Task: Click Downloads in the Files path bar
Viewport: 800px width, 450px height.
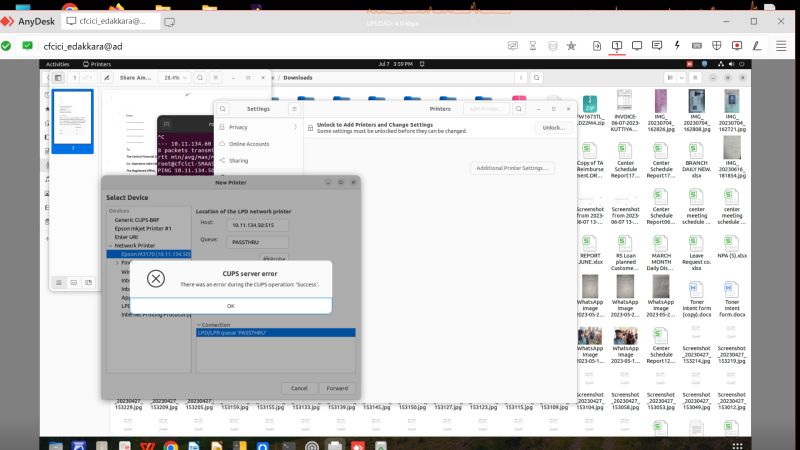Action: pyautogui.click(x=297, y=78)
